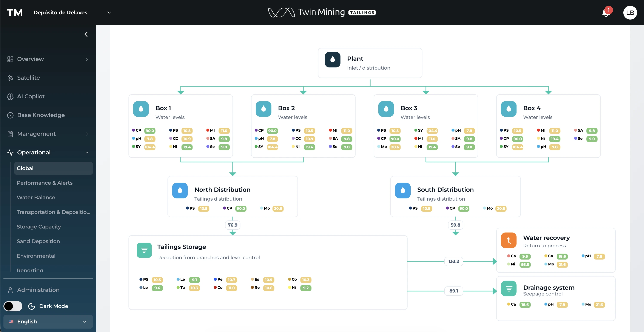Open the Water Balance submenu item
This screenshot has height=332, width=644.
(36, 197)
